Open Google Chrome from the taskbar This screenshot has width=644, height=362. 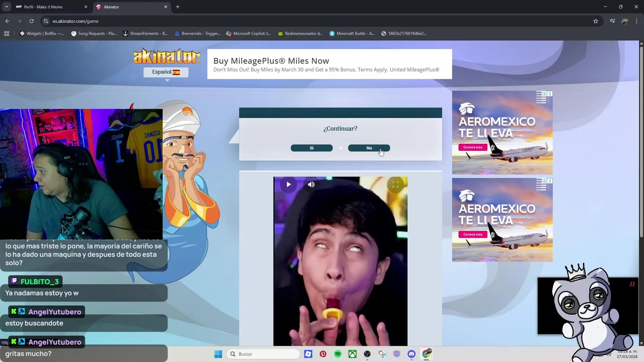427,354
